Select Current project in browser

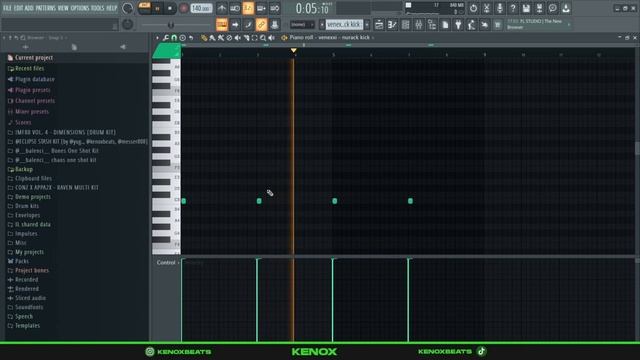34,58
